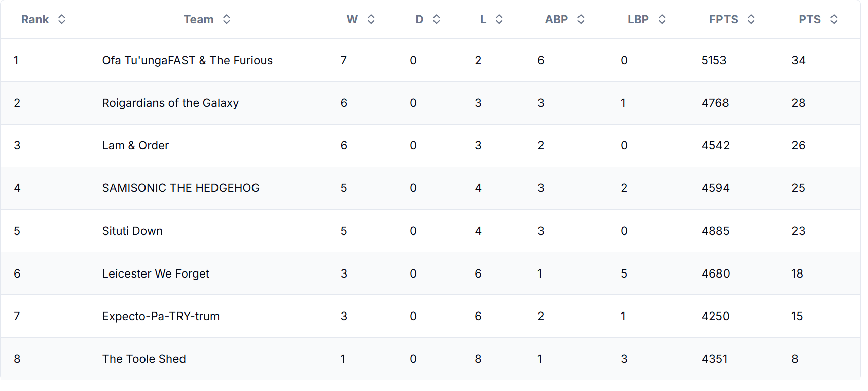Sort table by W column icon

[371, 19]
